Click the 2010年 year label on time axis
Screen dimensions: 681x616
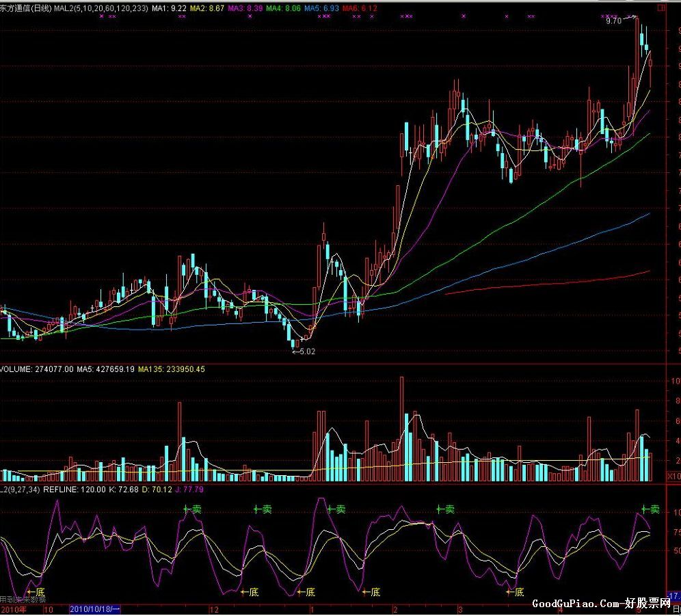click(x=12, y=608)
